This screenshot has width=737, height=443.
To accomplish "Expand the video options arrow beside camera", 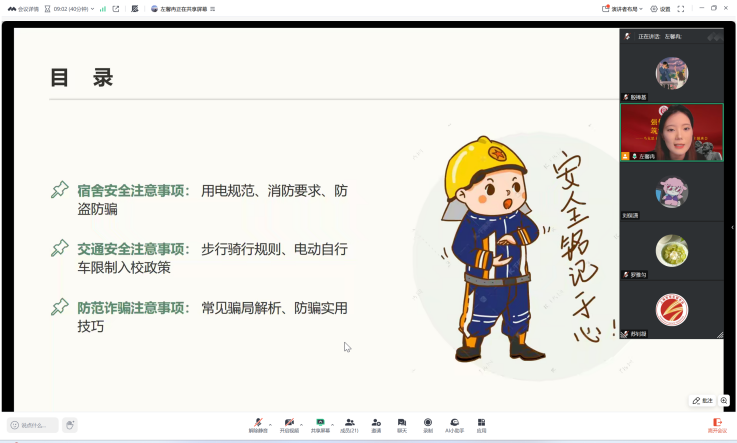I will 301,423.
